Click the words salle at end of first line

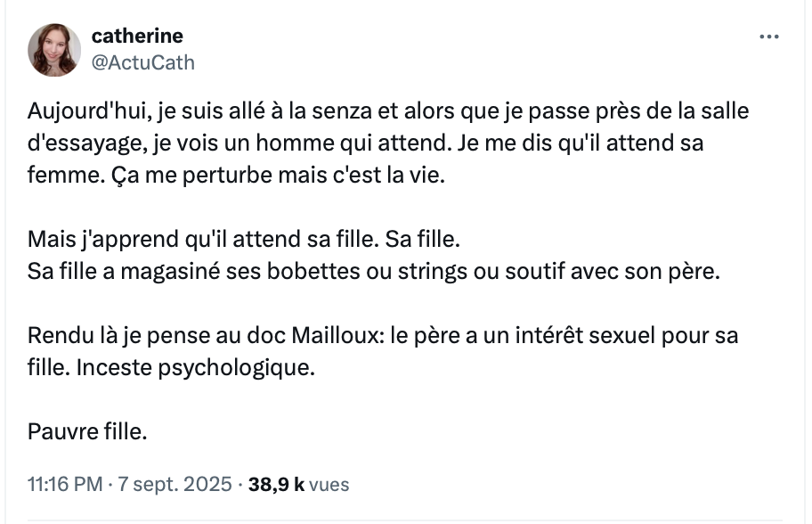click(725, 111)
